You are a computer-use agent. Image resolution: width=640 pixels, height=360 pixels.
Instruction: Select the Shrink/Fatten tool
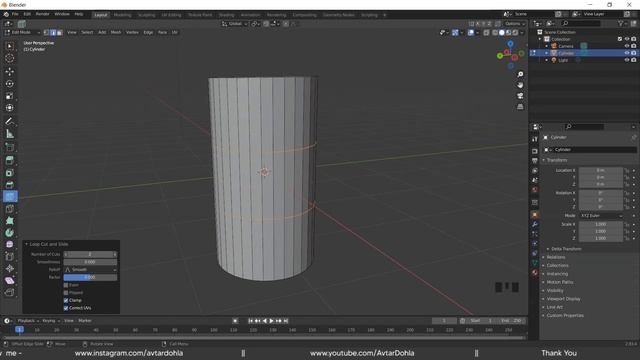pyautogui.click(x=9, y=268)
